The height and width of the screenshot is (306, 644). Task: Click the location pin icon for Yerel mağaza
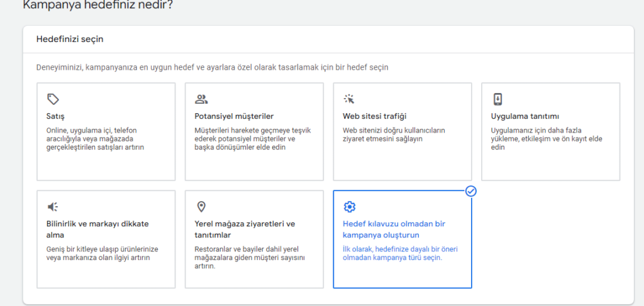(x=201, y=207)
